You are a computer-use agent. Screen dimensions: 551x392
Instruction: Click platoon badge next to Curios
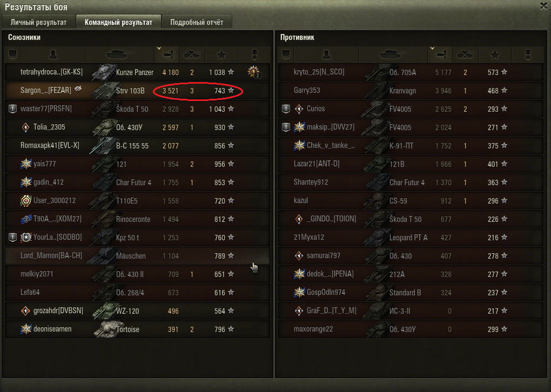point(286,109)
